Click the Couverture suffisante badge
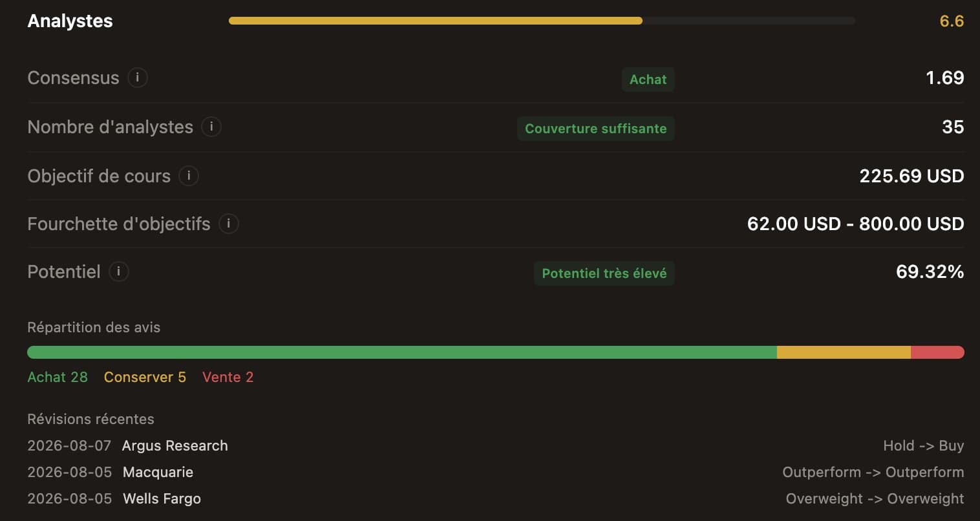The image size is (980, 521). coord(595,128)
